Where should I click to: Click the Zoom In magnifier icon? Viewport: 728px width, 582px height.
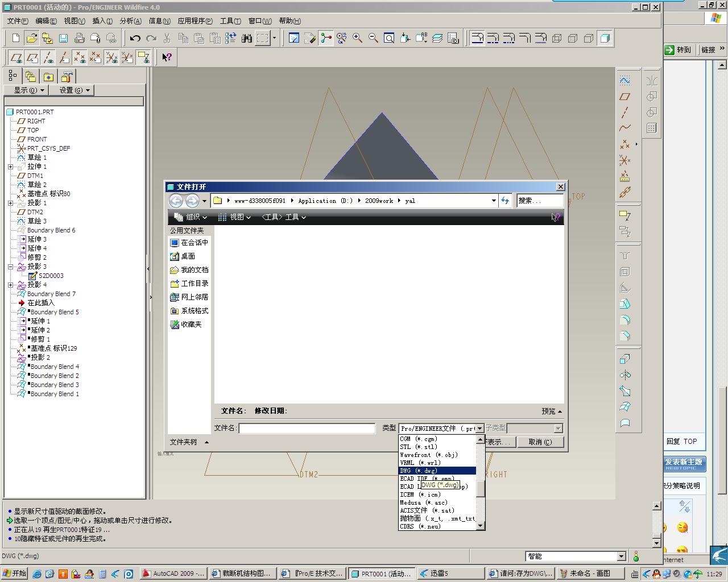pos(358,38)
